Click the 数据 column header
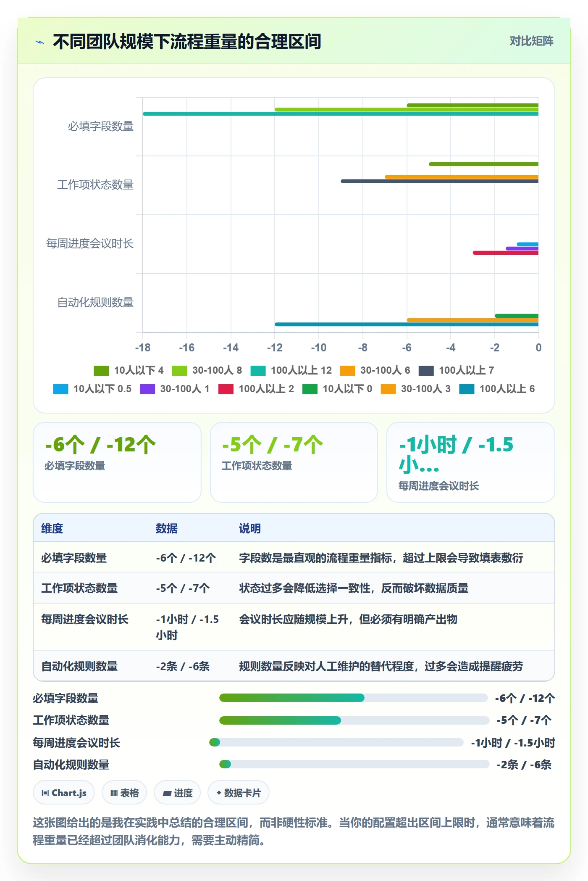Image resolution: width=588 pixels, height=881 pixels. (x=167, y=528)
